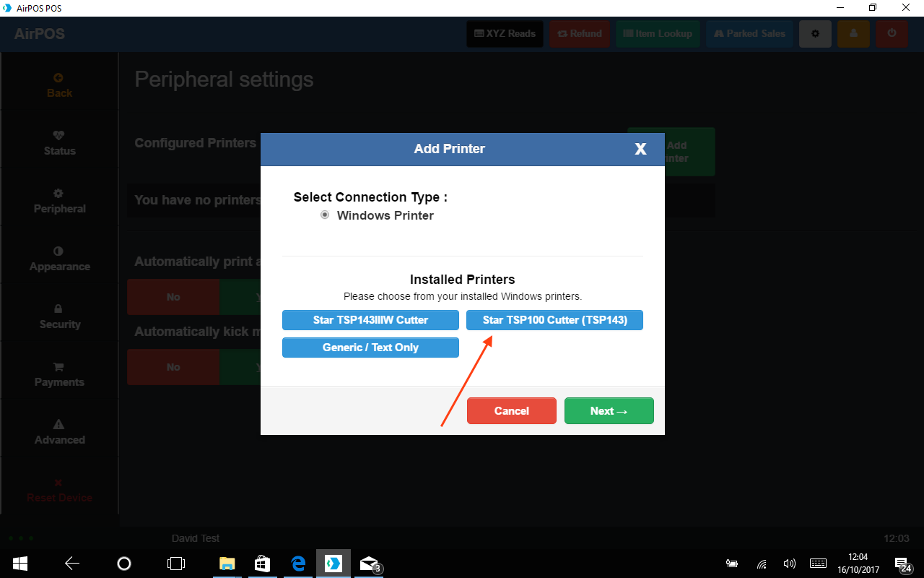Click the green Next button

609,410
